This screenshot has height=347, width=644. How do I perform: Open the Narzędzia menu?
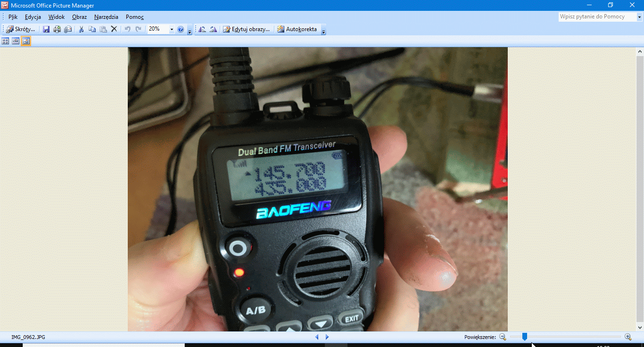[x=106, y=17]
